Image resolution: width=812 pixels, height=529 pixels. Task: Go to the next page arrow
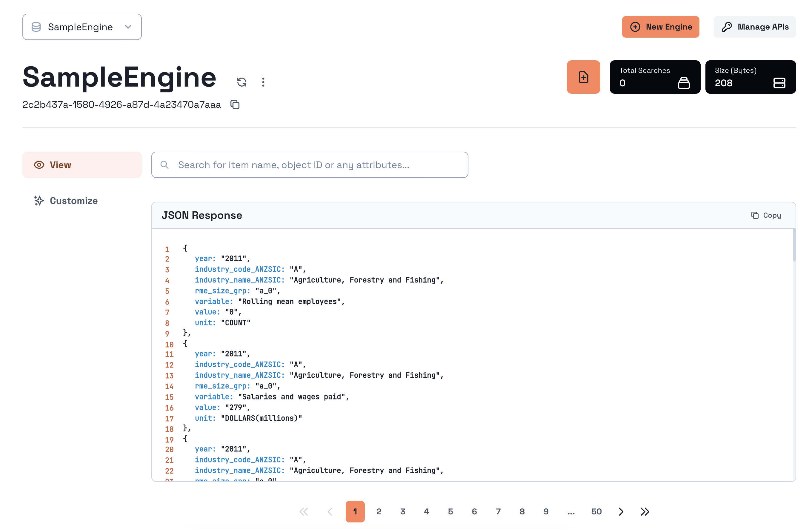point(621,512)
